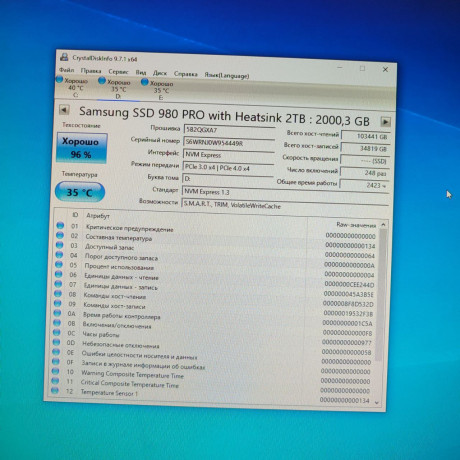Click status icon for attribute 0D
This screenshot has width=460, height=460.
pos(56,342)
